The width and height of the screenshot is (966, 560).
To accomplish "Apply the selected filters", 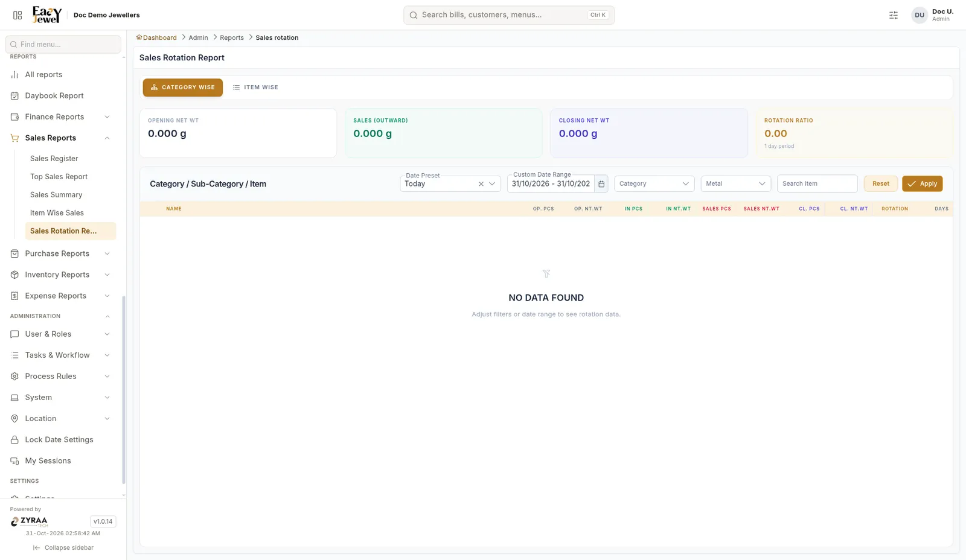I will pyautogui.click(x=922, y=183).
